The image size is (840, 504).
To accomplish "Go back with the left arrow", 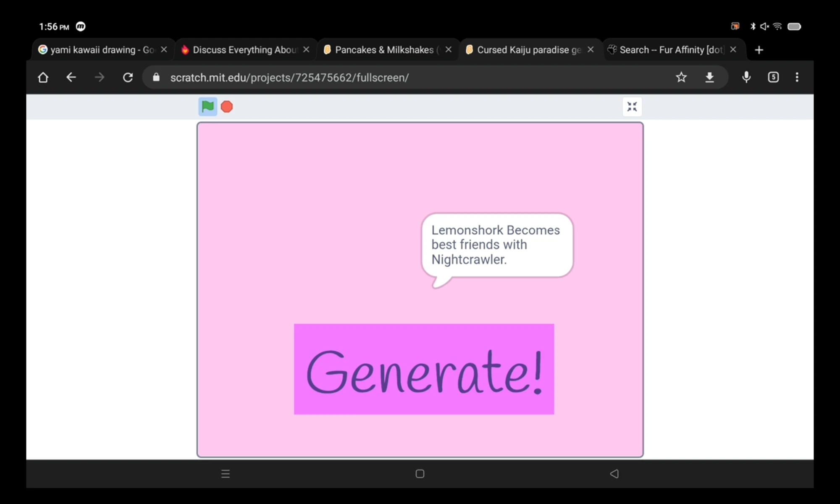I will point(71,77).
